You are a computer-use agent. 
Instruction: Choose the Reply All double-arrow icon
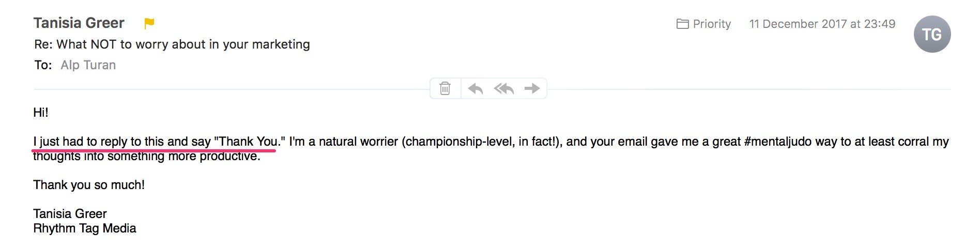pos(504,89)
